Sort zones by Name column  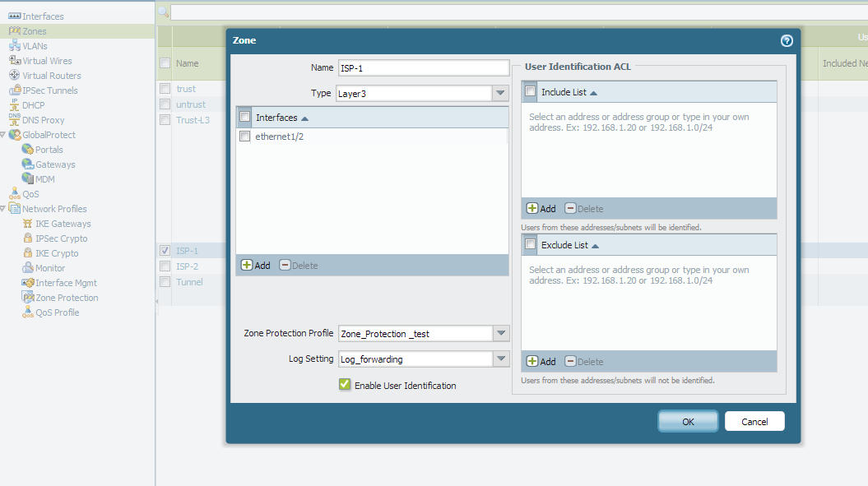[187, 63]
